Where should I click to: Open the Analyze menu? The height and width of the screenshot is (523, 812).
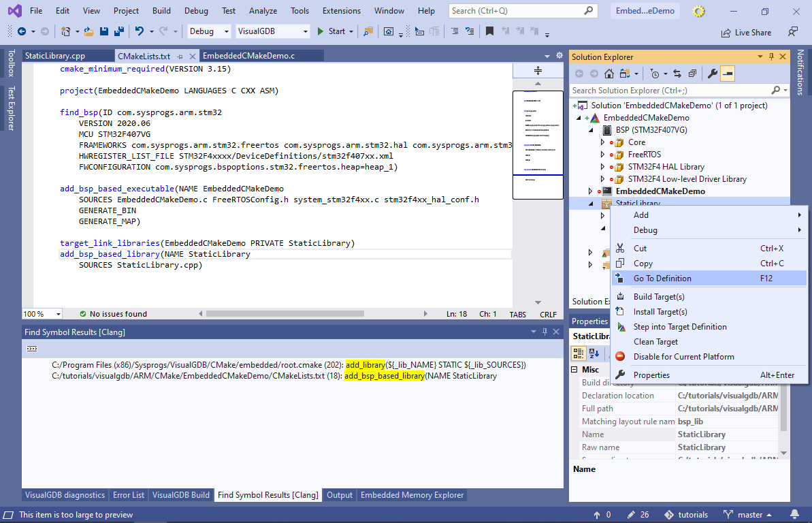pos(263,11)
